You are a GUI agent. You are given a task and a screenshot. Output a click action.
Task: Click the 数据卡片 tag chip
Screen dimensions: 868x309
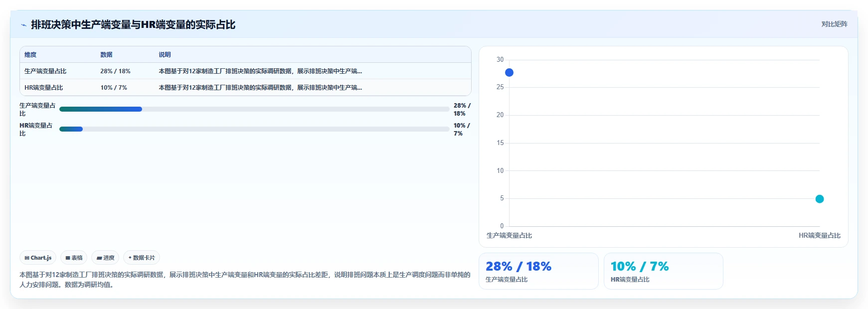(142, 258)
